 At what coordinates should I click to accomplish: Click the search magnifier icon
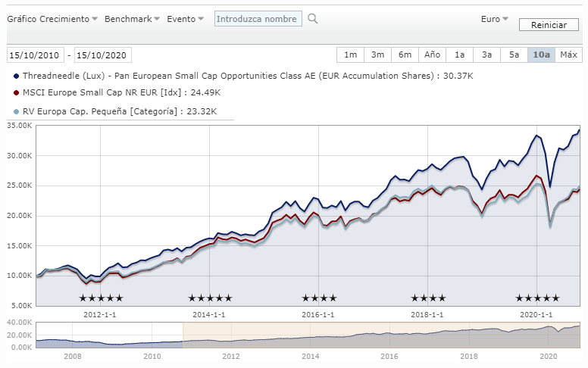click(x=312, y=19)
